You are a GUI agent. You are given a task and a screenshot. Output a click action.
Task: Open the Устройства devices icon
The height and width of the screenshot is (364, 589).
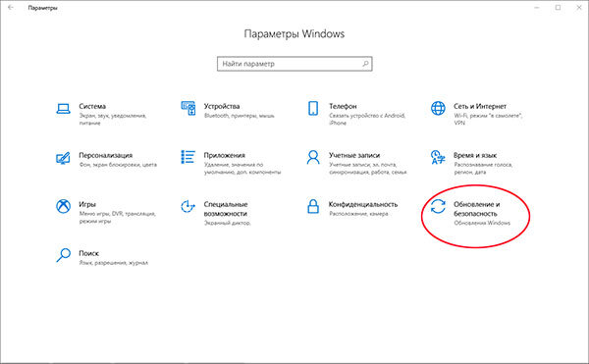coord(188,108)
